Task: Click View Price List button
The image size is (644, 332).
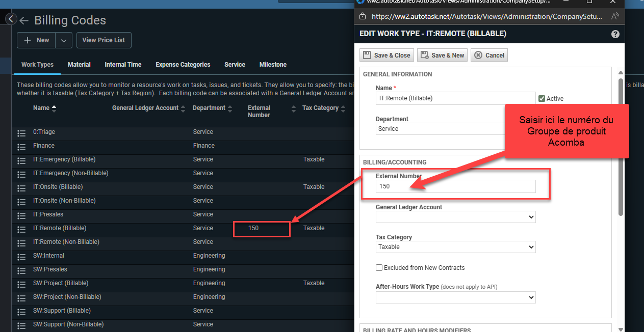Action: [x=104, y=40]
